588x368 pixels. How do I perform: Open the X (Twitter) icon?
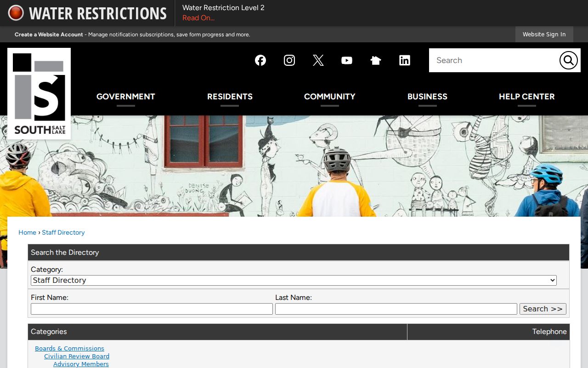(318, 60)
